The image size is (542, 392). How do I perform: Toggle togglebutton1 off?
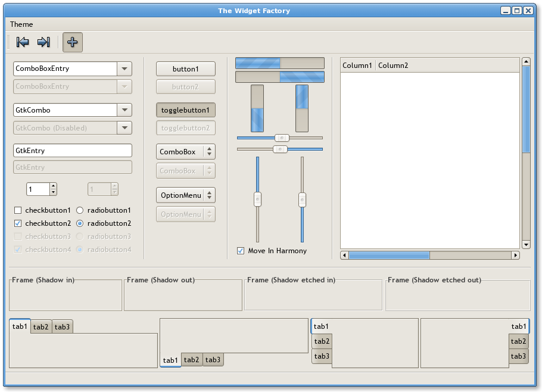tap(186, 110)
